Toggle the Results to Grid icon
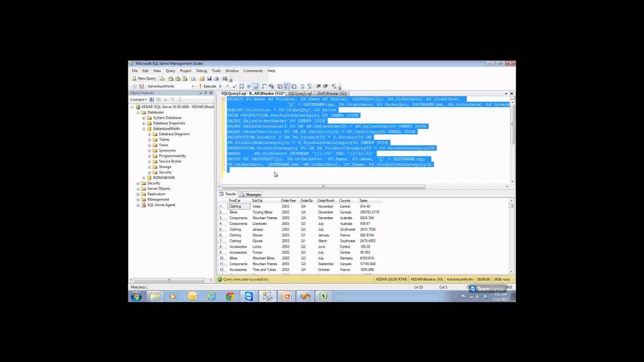The width and height of the screenshot is (644, 362). [x=286, y=86]
